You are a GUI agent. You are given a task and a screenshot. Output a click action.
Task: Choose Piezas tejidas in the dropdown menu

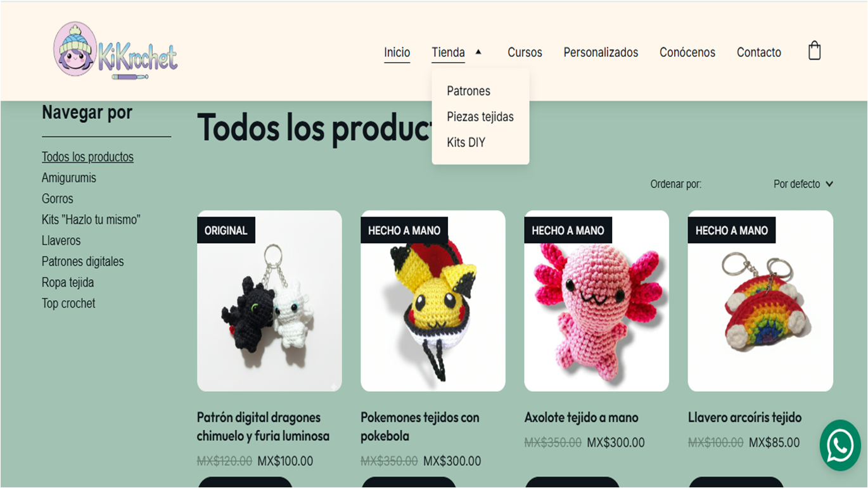[480, 117]
